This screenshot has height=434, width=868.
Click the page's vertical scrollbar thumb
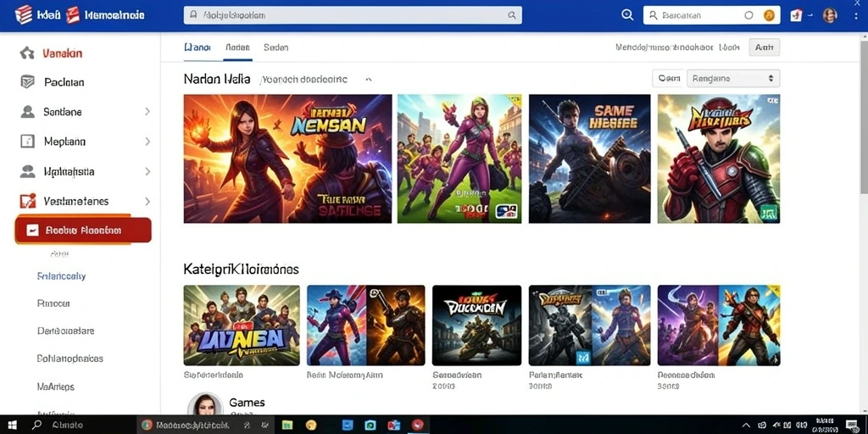864,113
